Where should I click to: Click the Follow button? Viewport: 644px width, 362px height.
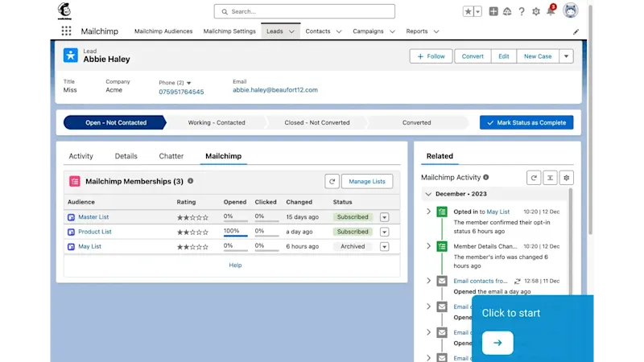click(x=431, y=56)
